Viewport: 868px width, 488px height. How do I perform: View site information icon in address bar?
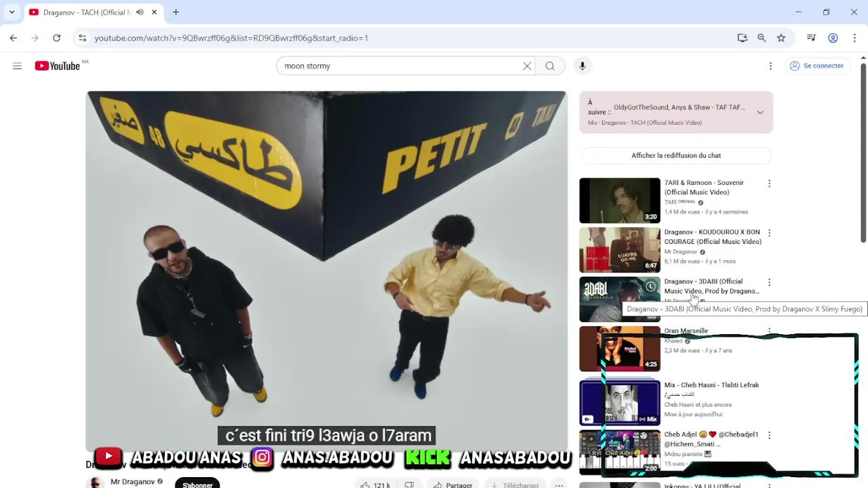pos(82,38)
